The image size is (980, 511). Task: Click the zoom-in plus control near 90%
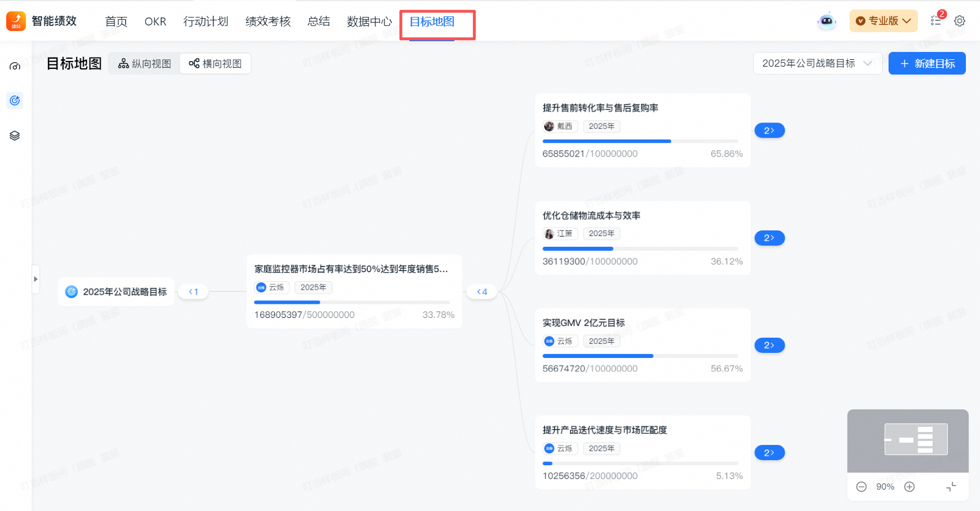point(909,486)
